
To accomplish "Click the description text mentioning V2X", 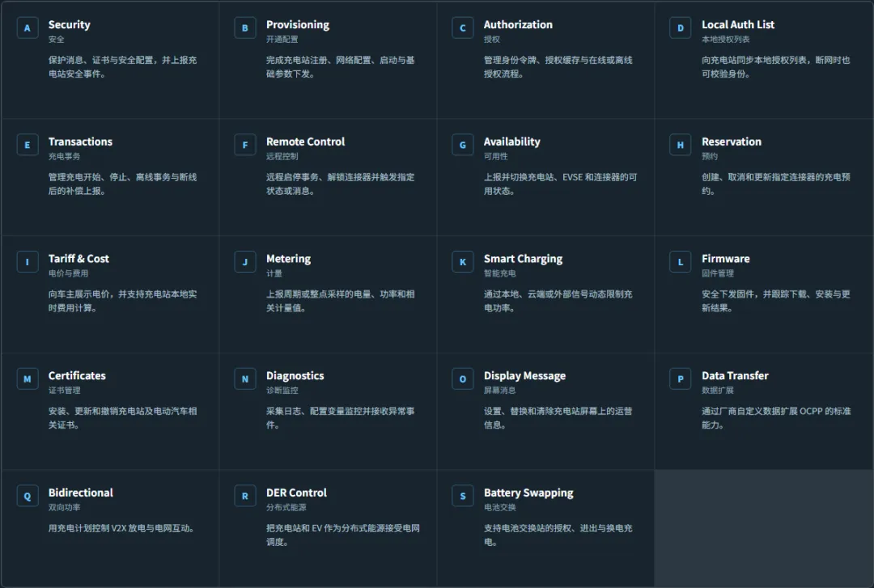I will (121, 528).
